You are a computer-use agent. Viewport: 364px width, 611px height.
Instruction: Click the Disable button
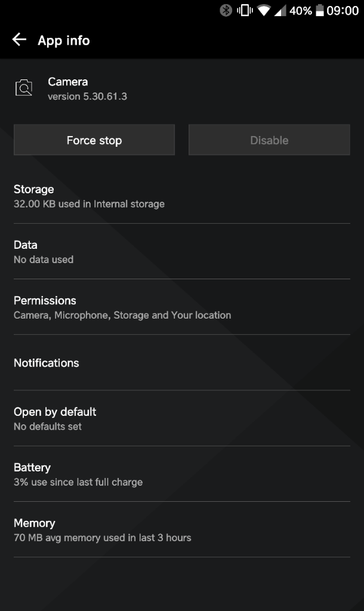click(x=269, y=140)
